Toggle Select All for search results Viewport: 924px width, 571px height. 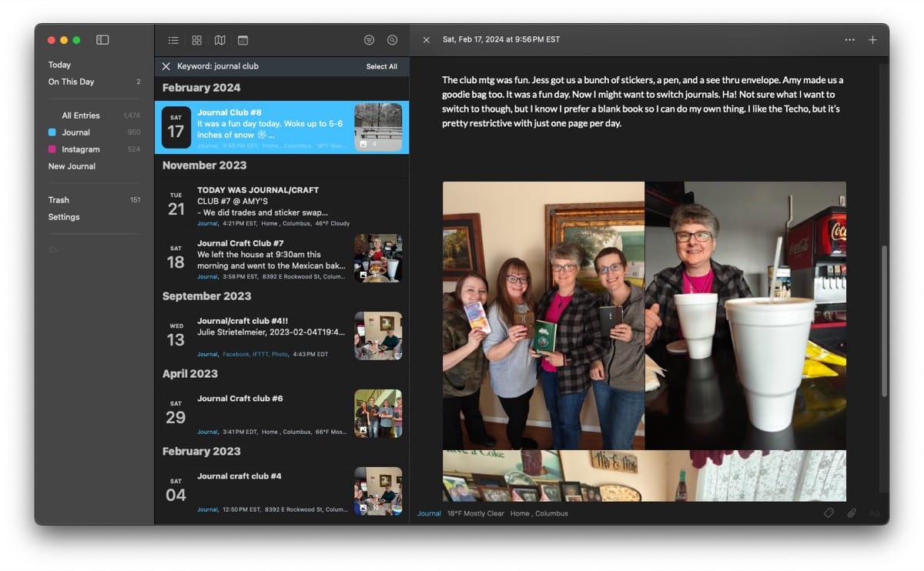click(x=381, y=66)
